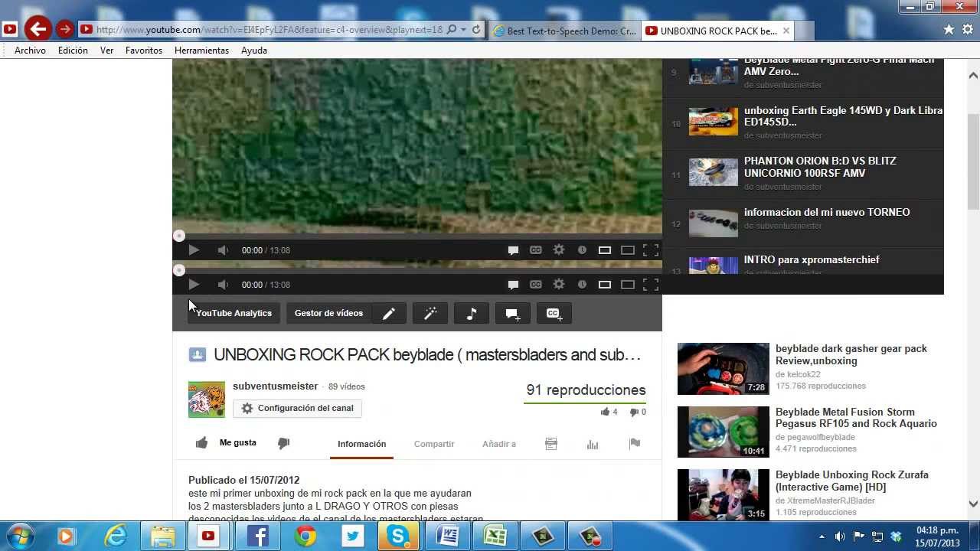Click the URL address bar field

268,30
